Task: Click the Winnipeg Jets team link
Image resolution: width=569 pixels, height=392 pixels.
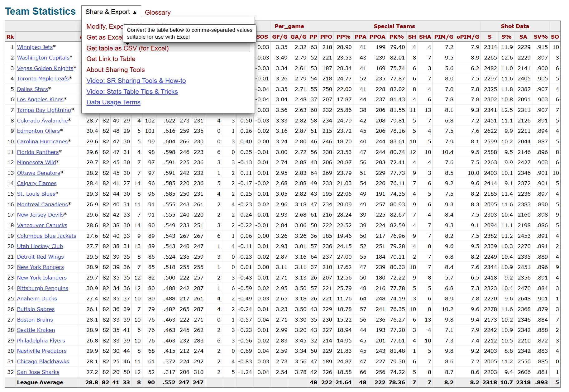Action: [x=35, y=47]
